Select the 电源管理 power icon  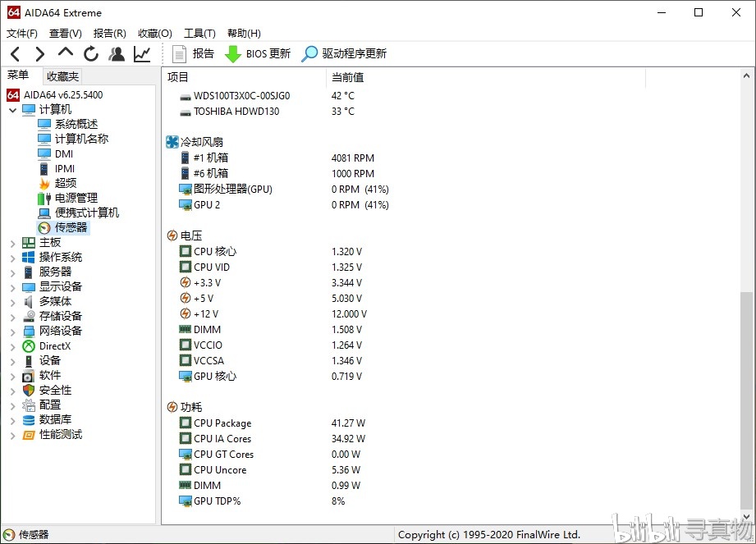[44, 198]
